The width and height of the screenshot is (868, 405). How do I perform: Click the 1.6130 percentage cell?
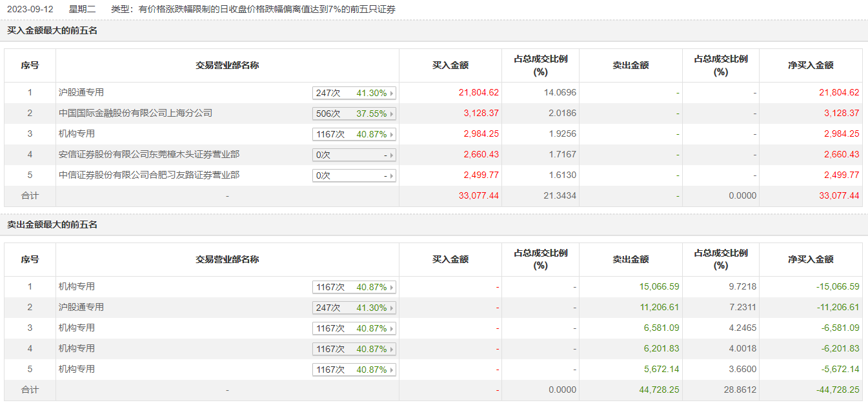click(x=561, y=175)
